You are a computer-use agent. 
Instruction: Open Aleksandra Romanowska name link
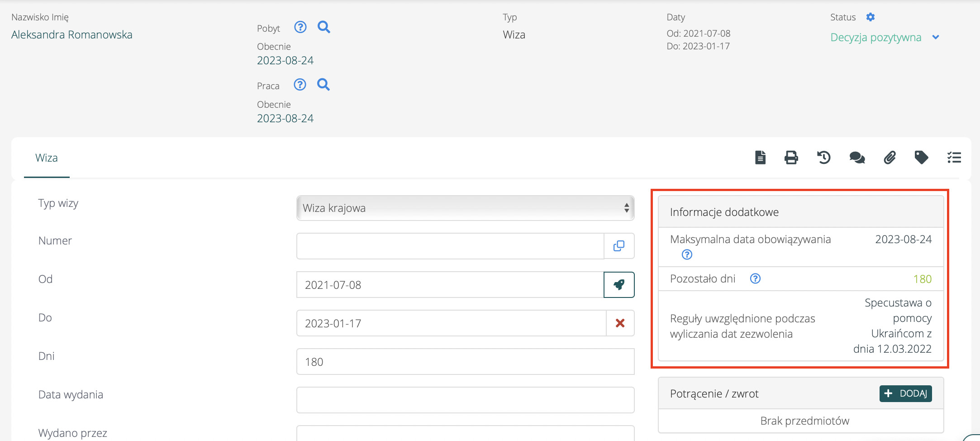(72, 35)
